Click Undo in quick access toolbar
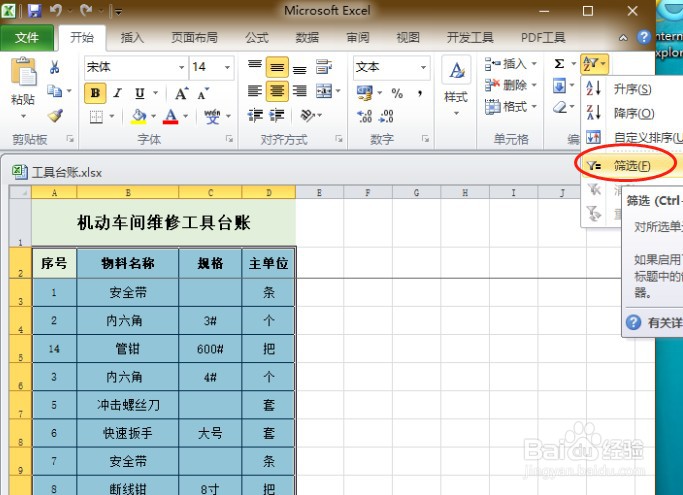 [55, 10]
